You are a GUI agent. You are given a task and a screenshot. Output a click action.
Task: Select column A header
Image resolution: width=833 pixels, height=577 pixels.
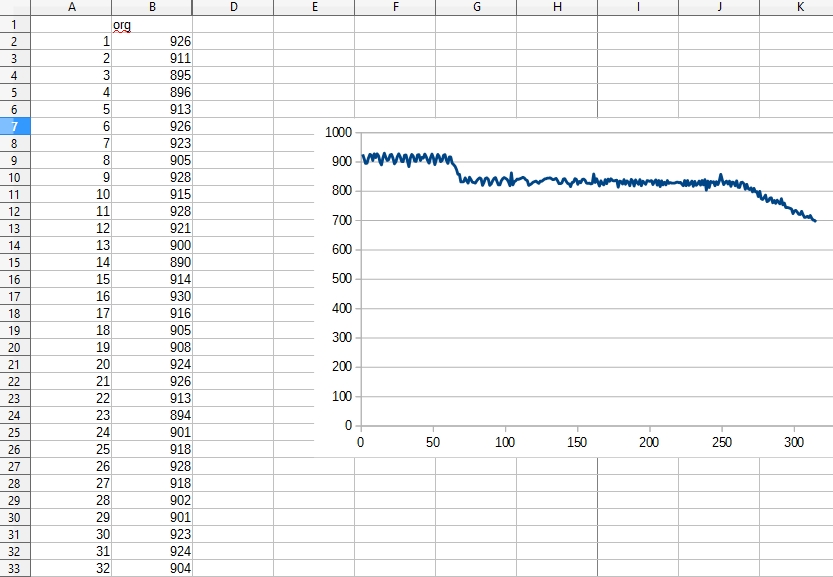(71, 7)
